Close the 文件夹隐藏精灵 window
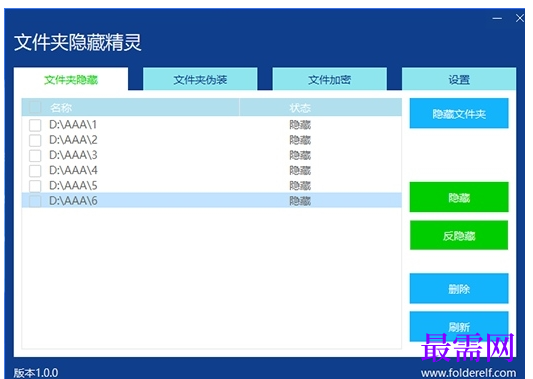Screen dimensions: 533x379 (x=520, y=18)
